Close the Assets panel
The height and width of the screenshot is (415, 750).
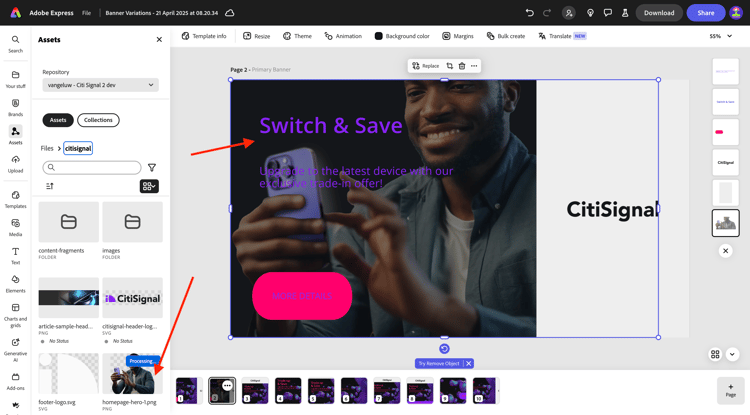point(159,40)
